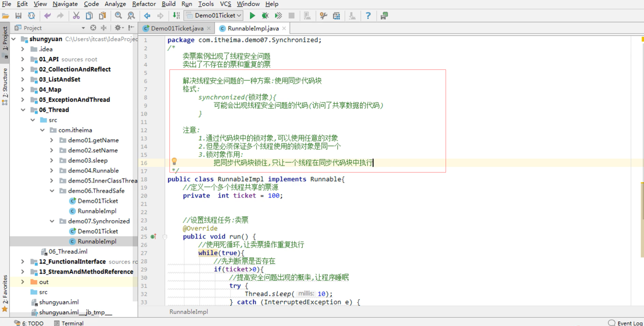Click the Find magnifier icon in toolbar

118,16
